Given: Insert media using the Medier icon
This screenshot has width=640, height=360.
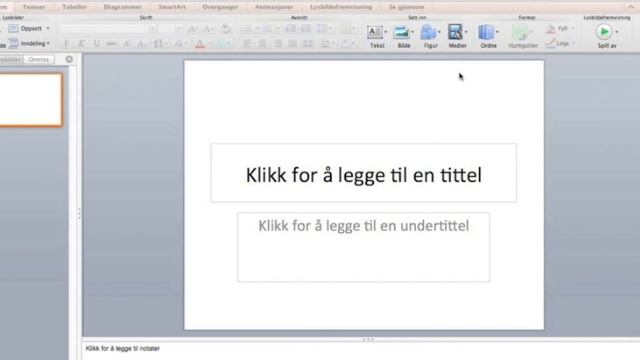Looking at the screenshot, I should pos(456,32).
